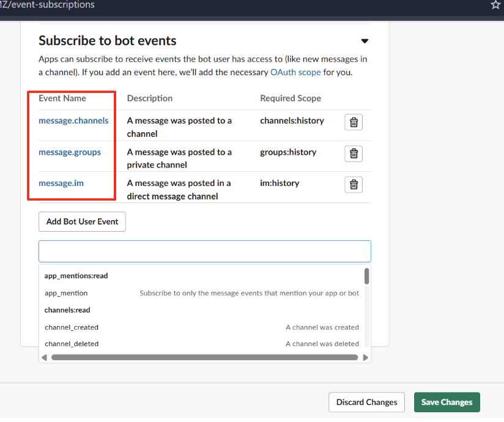The width and height of the screenshot is (504, 422).
Task: Click the trash icon for message.im
Action: coord(354,185)
